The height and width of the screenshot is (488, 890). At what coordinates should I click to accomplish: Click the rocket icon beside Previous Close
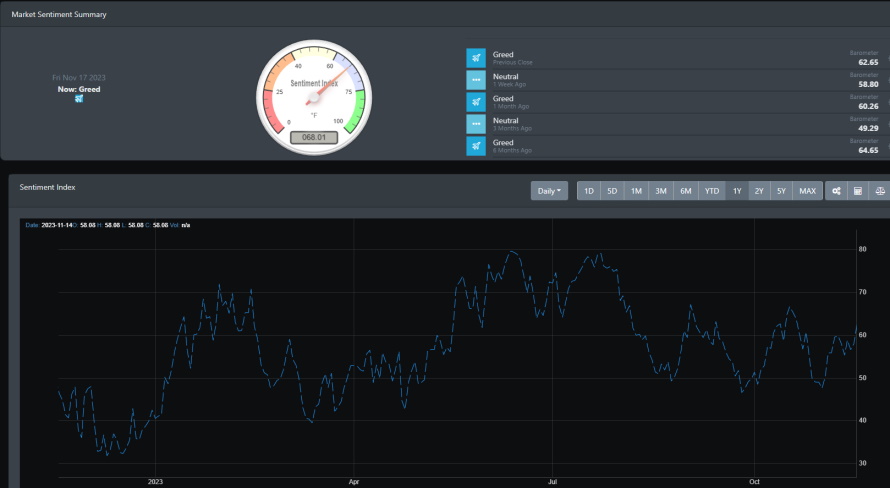[476, 58]
